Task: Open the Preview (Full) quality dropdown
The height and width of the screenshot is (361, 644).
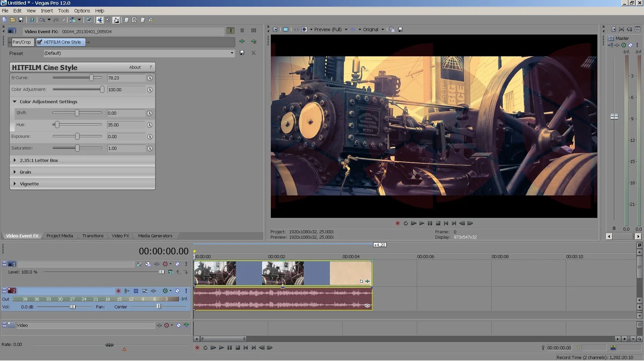Action: coord(346,29)
